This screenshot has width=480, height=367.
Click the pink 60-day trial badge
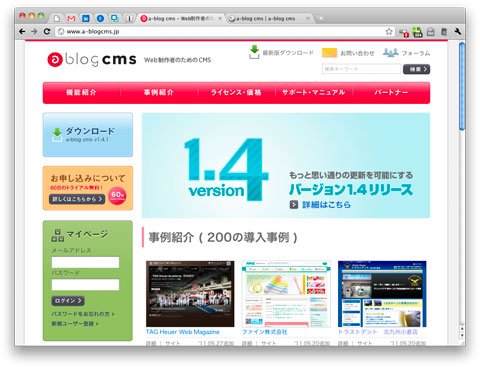(117, 196)
